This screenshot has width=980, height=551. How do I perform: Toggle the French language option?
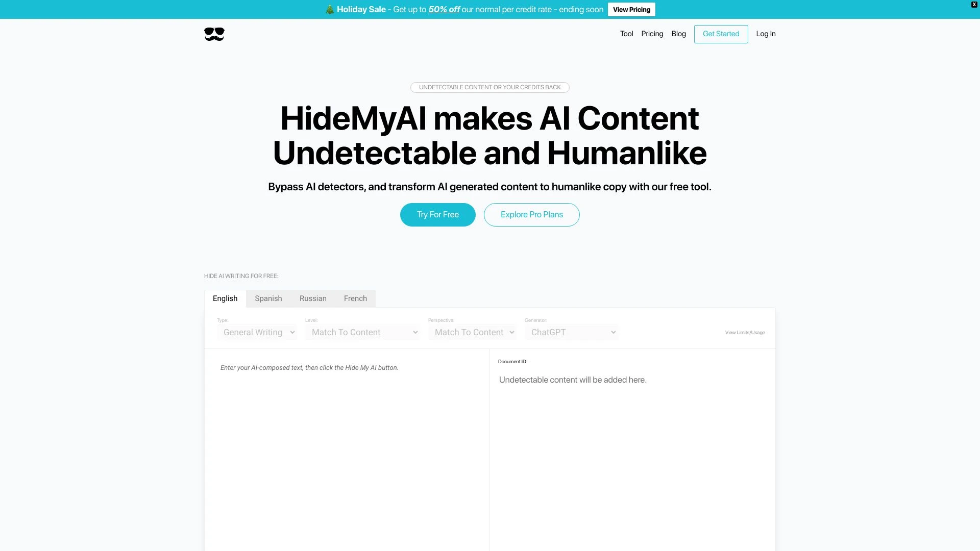(355, 298)
